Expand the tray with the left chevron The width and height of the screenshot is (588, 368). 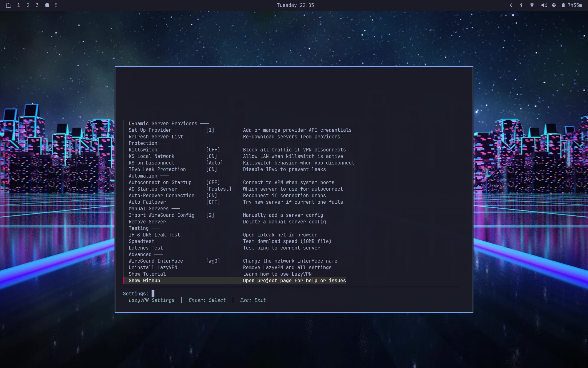[511, 5]
